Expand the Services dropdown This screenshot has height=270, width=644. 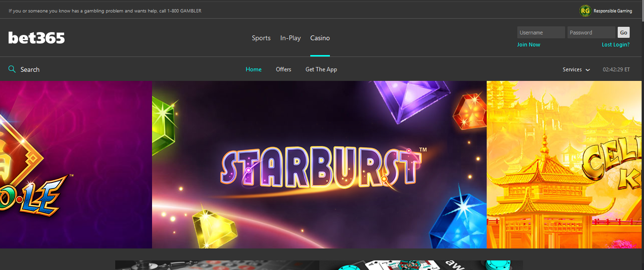click(576, 69)
